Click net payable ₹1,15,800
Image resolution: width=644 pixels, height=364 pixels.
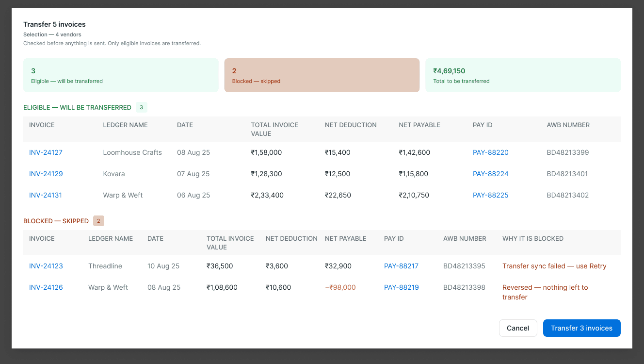click(414, 174)
